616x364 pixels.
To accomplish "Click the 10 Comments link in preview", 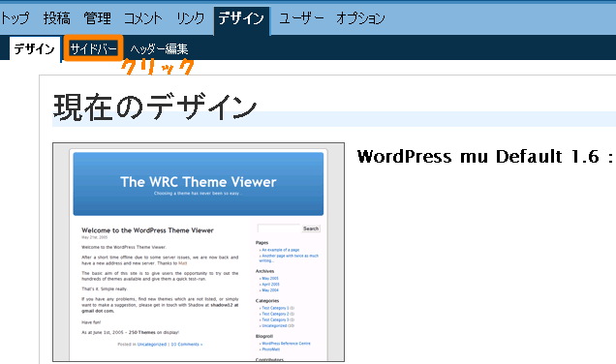I will 187,345.
